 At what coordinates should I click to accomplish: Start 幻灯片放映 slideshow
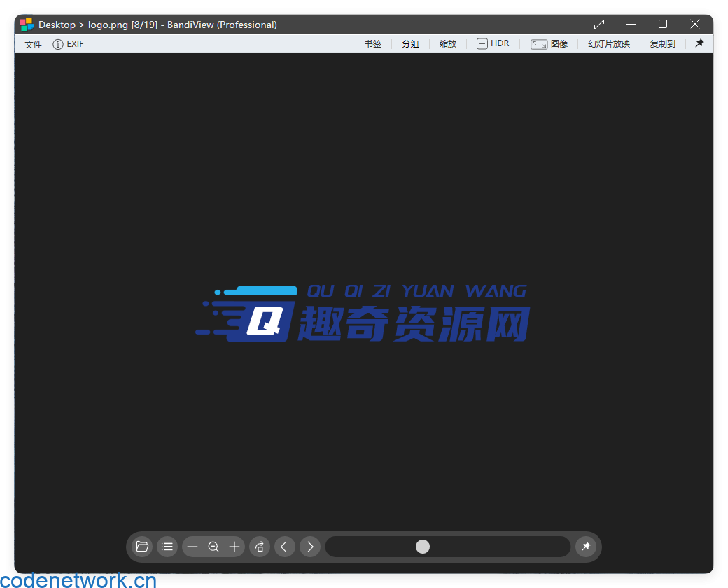[608, 43]
